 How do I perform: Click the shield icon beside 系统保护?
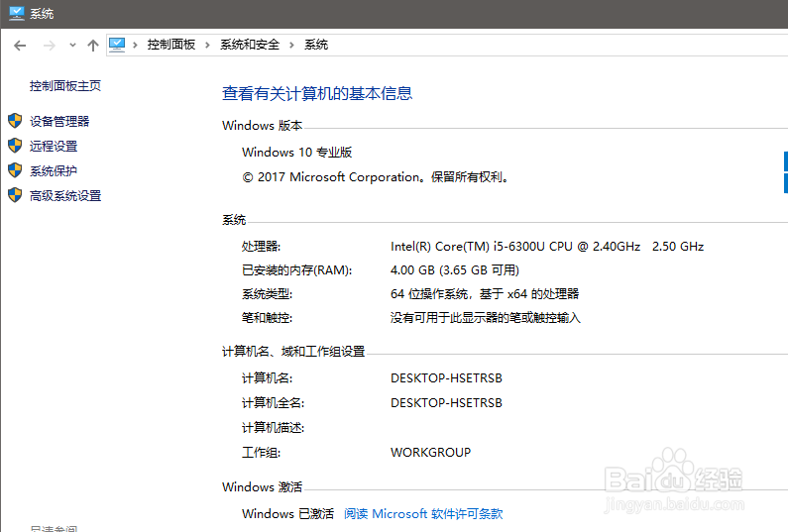click(x=15, y=169)
